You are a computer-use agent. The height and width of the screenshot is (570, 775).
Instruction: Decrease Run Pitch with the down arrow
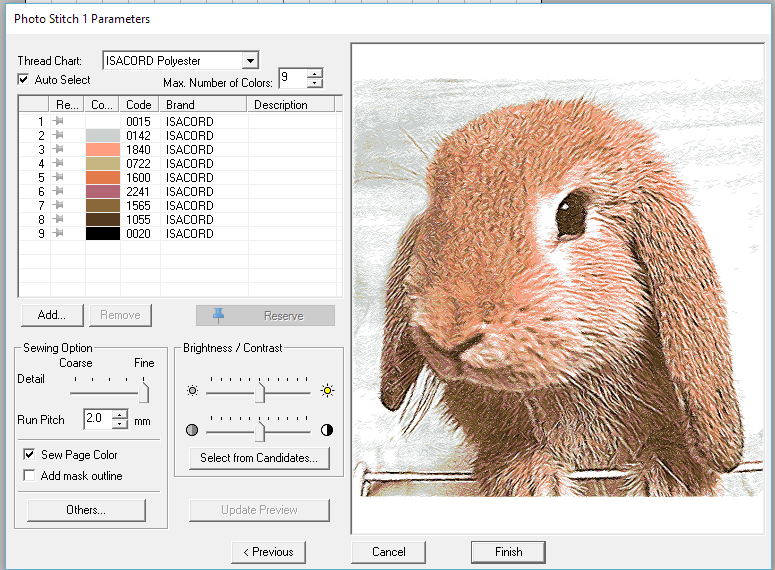[x=121, y=424]
